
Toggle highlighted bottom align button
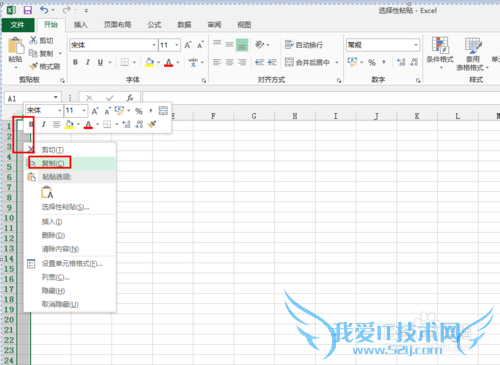coord(242,45)
